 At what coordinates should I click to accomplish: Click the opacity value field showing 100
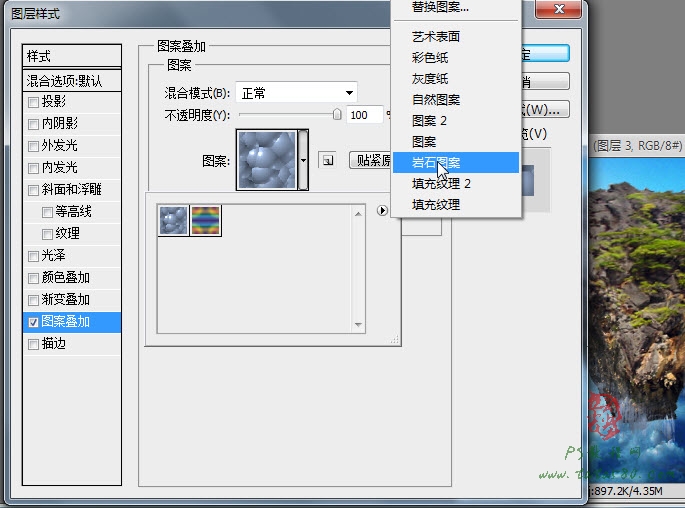(x=364, y=115)
